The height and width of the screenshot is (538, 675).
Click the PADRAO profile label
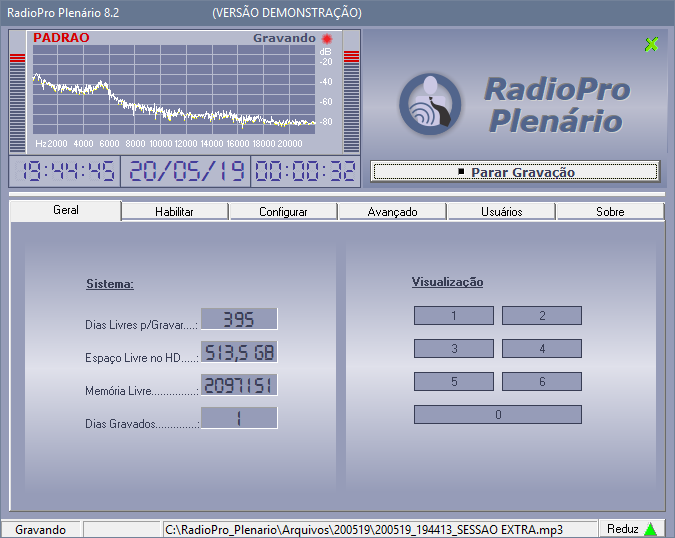coord(61,38)
